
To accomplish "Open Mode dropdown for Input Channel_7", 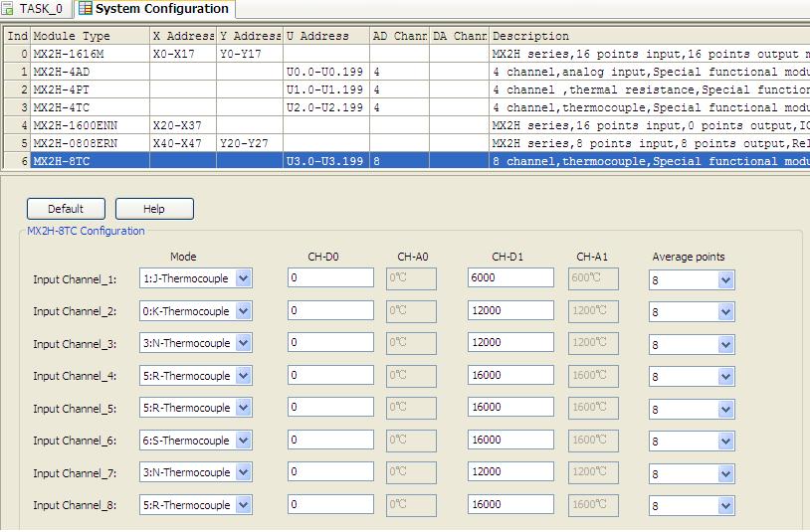I will pos(244,472).
